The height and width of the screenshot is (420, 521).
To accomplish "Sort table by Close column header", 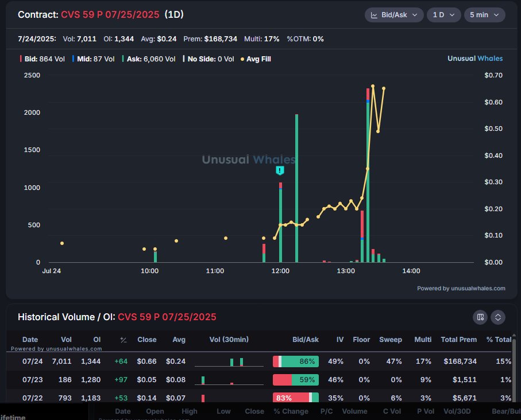I will click(x=147, y=340).
